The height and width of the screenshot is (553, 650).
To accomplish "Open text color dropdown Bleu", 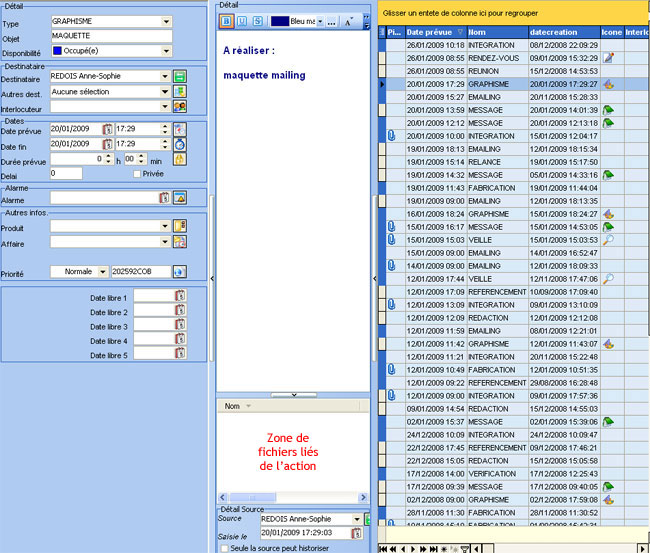I will pyautogui.click(x=320, y=21).
